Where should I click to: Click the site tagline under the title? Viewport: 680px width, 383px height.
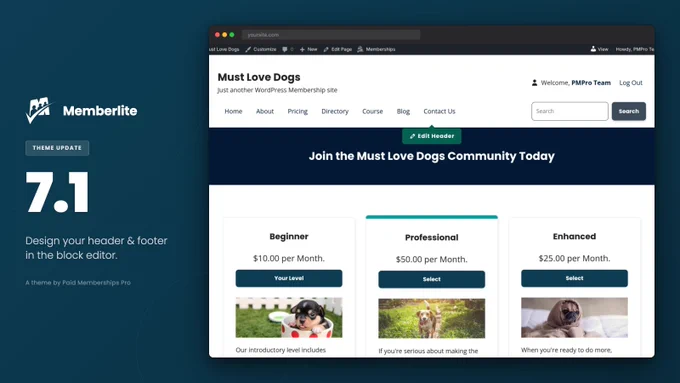tap(277, 90)
